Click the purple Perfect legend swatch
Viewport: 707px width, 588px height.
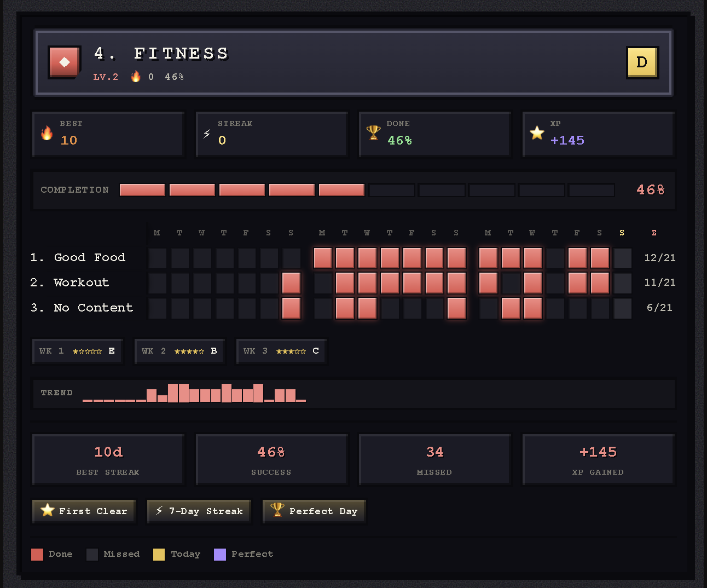220,554
